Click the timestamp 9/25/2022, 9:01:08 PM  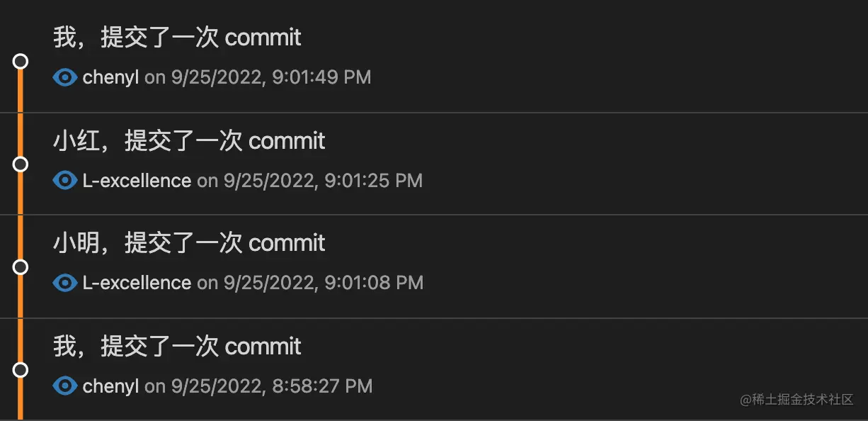[324, 283]
